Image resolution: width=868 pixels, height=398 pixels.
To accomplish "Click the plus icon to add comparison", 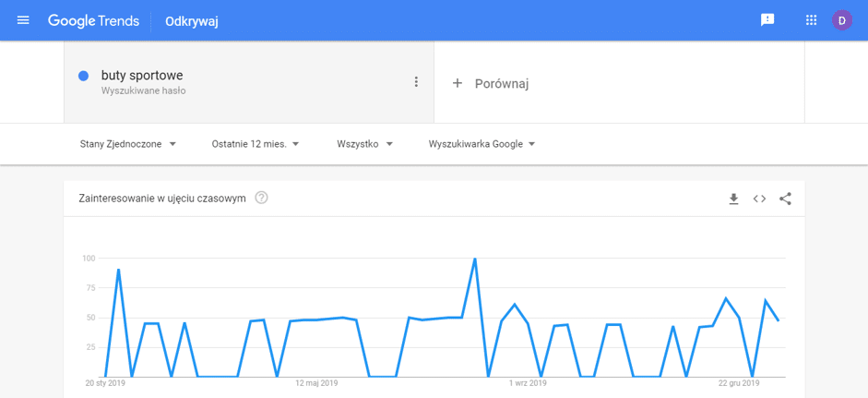I will pyautogui.click(x=458, y=83).
